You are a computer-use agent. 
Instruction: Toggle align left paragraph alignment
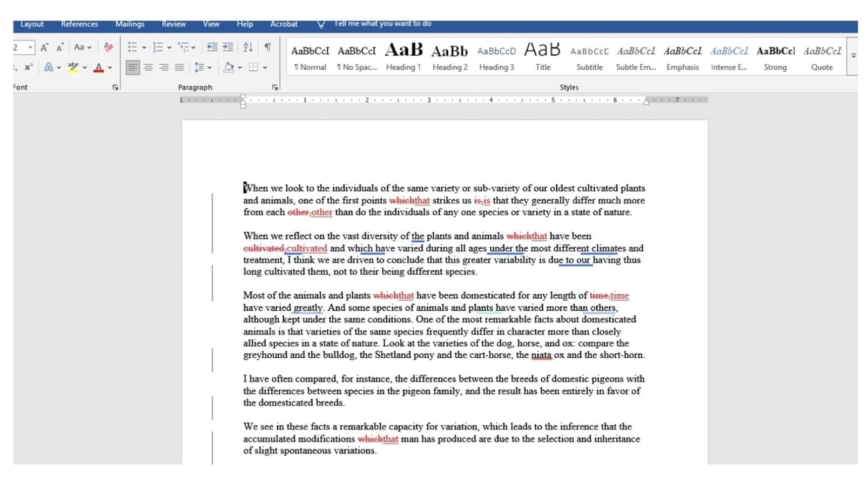(132, 67)
